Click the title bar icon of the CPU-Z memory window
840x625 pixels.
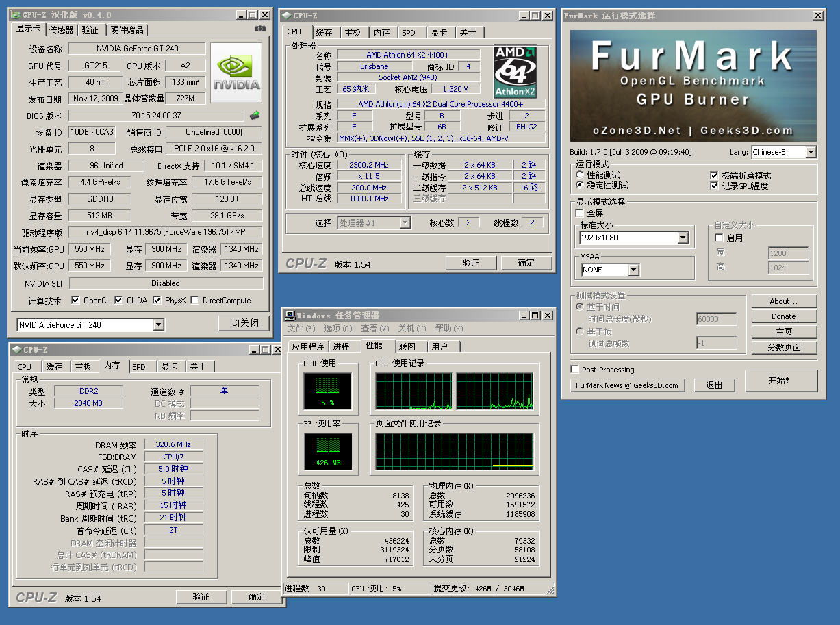[x=17, y=350]
